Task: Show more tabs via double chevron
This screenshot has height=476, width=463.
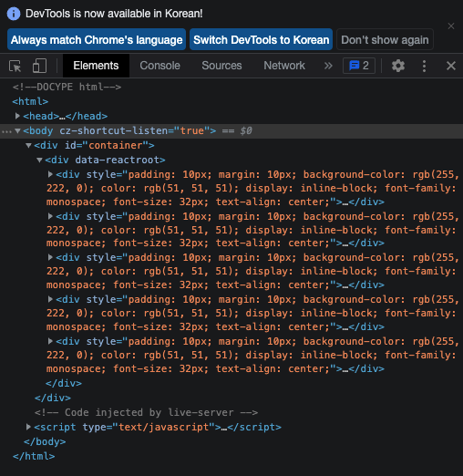Action: tap(328, 66)
